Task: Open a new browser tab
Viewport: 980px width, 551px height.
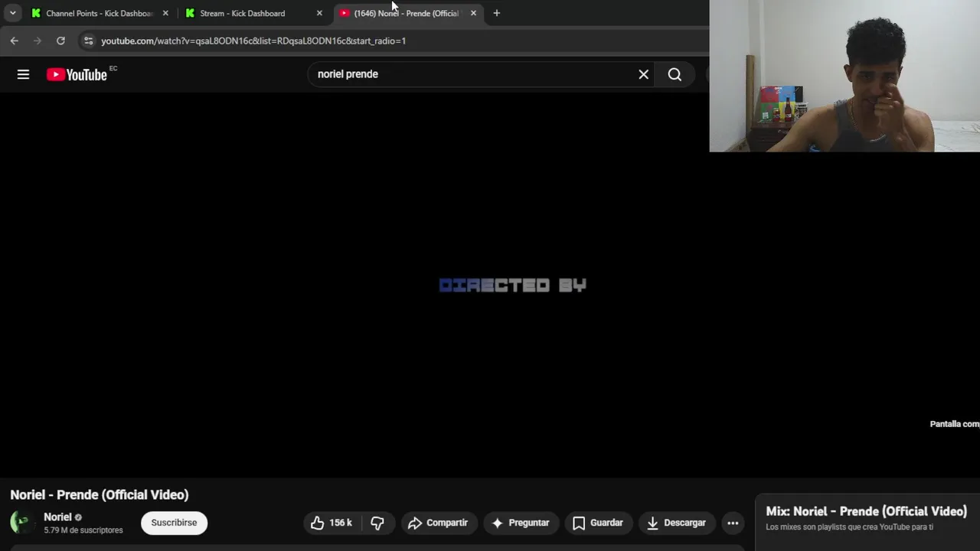Action: tap(496, 13)
